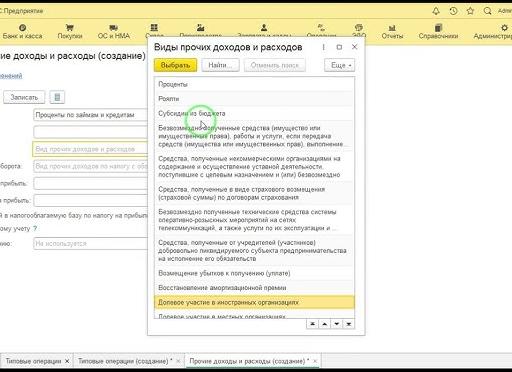The width and height of the screenshot is (512, 372).
Task: Select the страхового возмещения row
Action: tap(254, 193)
